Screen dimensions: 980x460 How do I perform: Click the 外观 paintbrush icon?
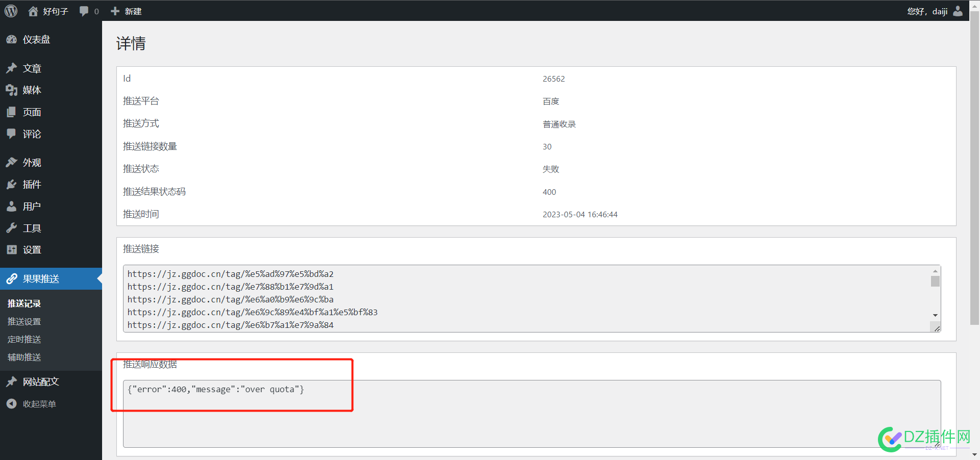point(11,163)
